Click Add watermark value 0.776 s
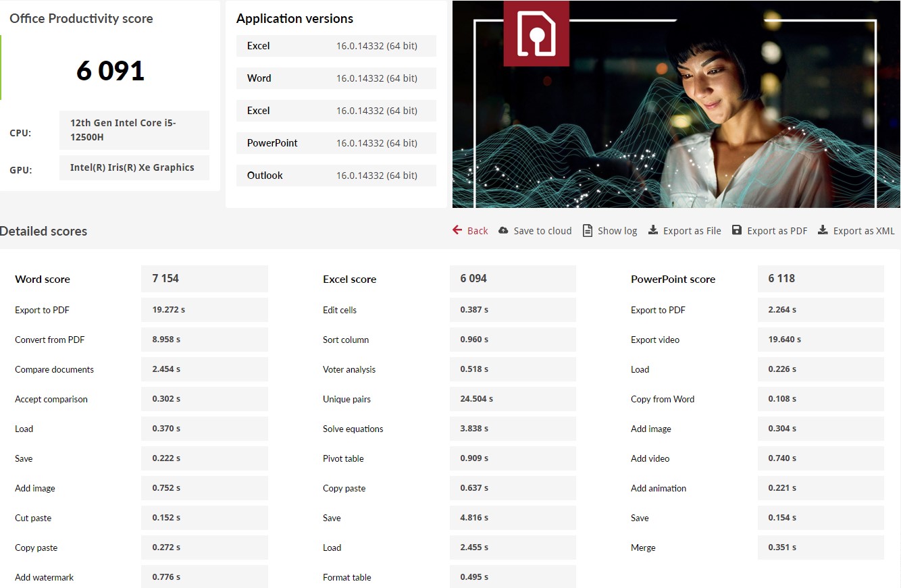Viewport: 901px width, 588px height. [205, 577]
